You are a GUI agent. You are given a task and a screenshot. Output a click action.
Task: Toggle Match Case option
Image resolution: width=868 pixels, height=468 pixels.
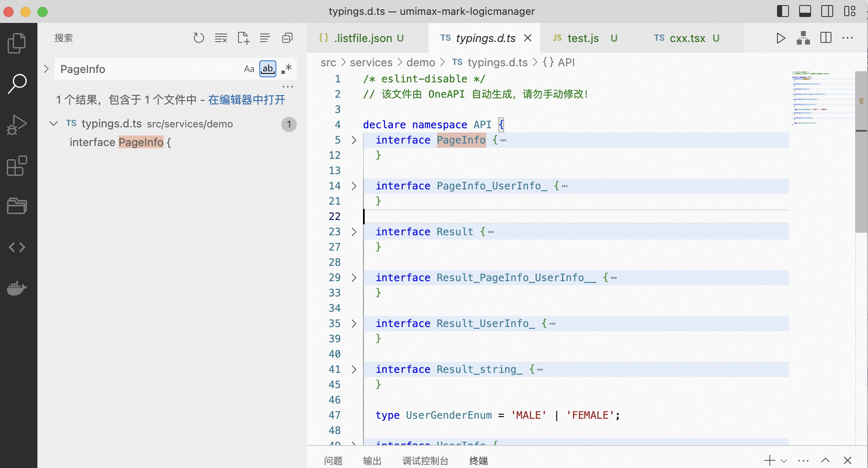point(249,69)
